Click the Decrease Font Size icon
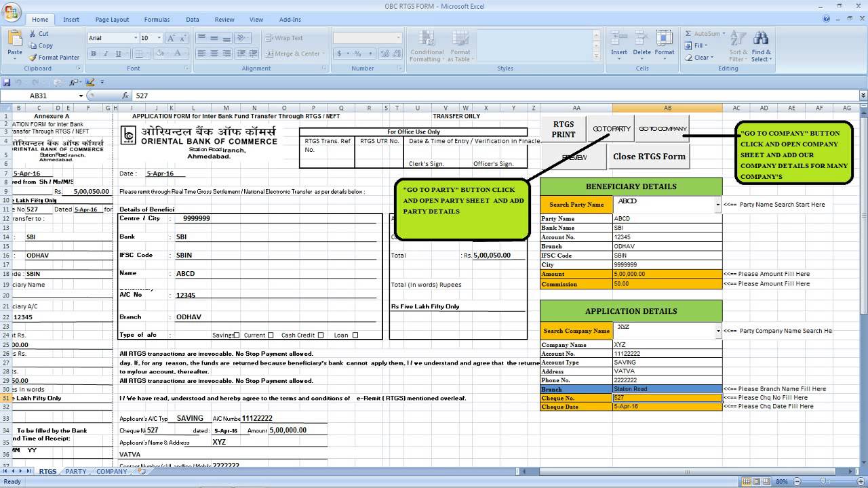The height and width of the screenshot is (488, 868). 182,38
